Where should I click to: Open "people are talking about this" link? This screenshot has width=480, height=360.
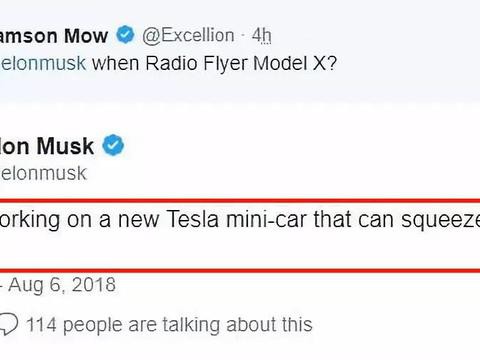click(188, 325)
